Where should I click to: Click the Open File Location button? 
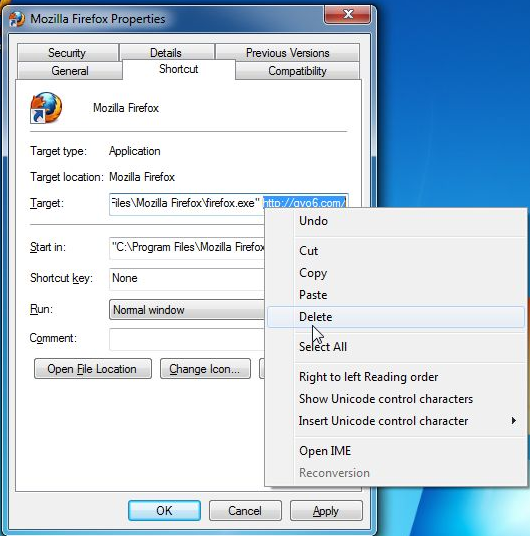click(93, 368)
